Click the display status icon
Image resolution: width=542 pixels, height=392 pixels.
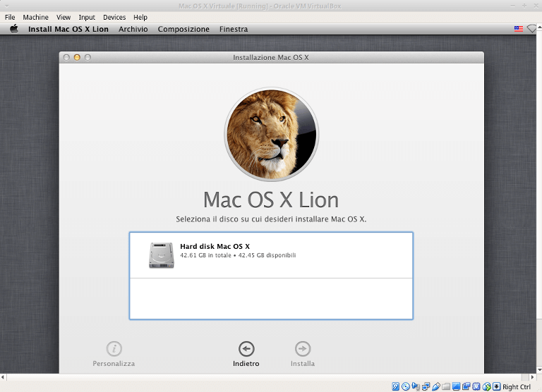[457, 386]
